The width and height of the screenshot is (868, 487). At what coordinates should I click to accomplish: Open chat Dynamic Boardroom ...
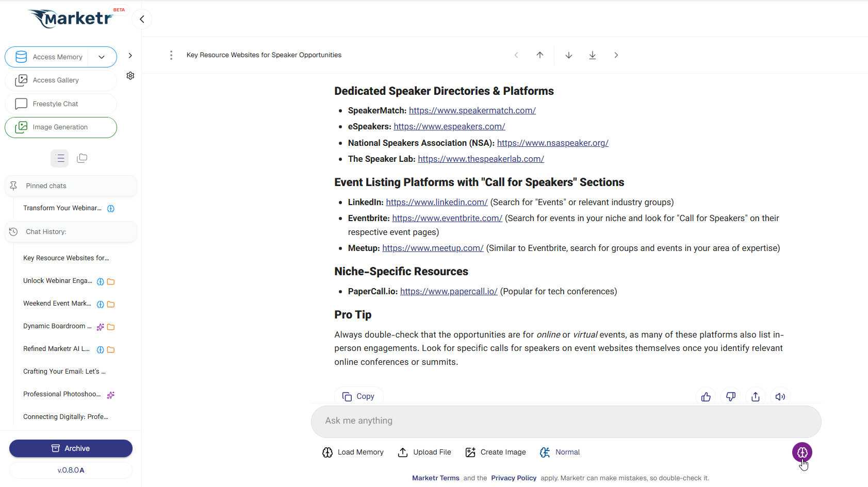[57, 326]
